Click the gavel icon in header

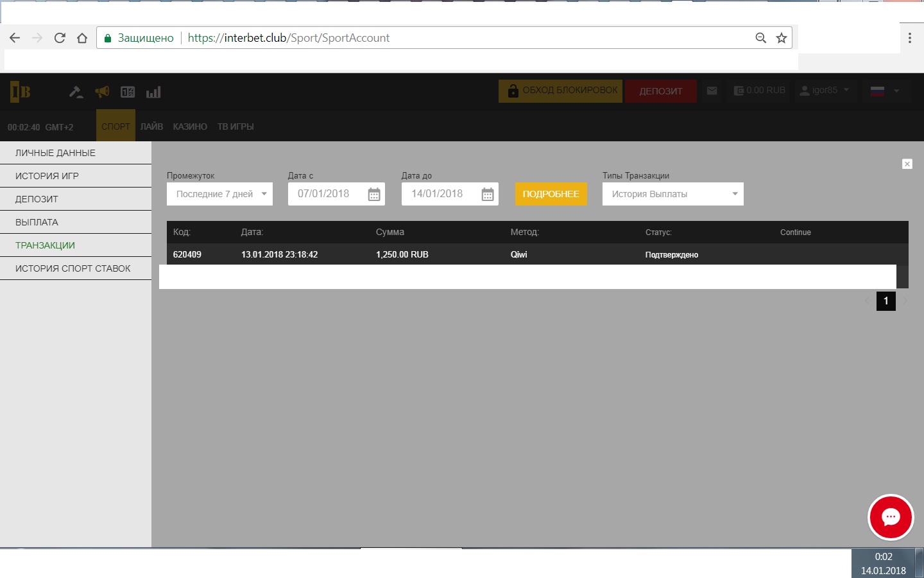76,92
